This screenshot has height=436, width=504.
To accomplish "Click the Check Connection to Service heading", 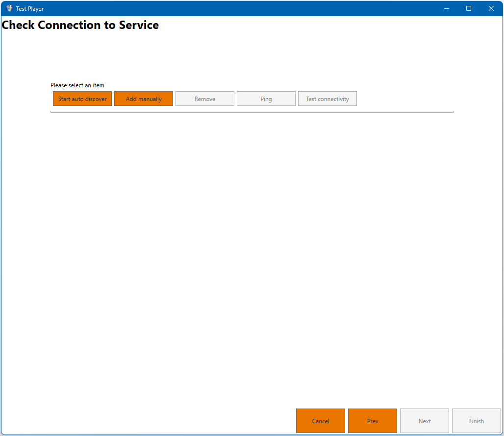I will [80, 25].
